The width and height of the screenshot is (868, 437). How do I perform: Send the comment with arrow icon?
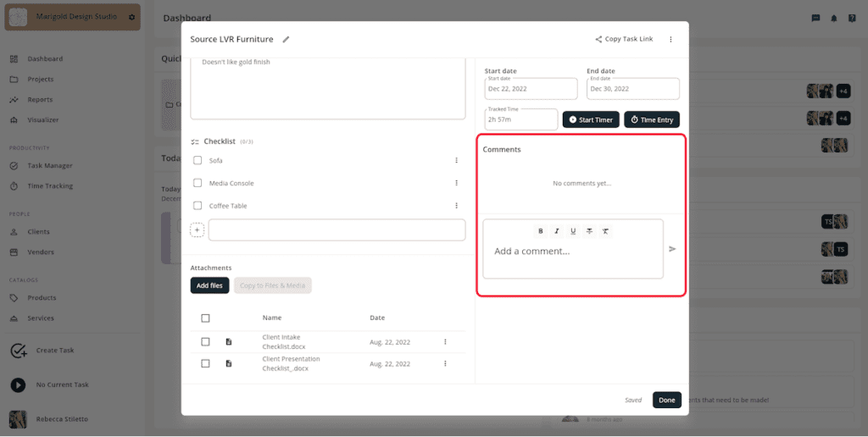(672, 249)
